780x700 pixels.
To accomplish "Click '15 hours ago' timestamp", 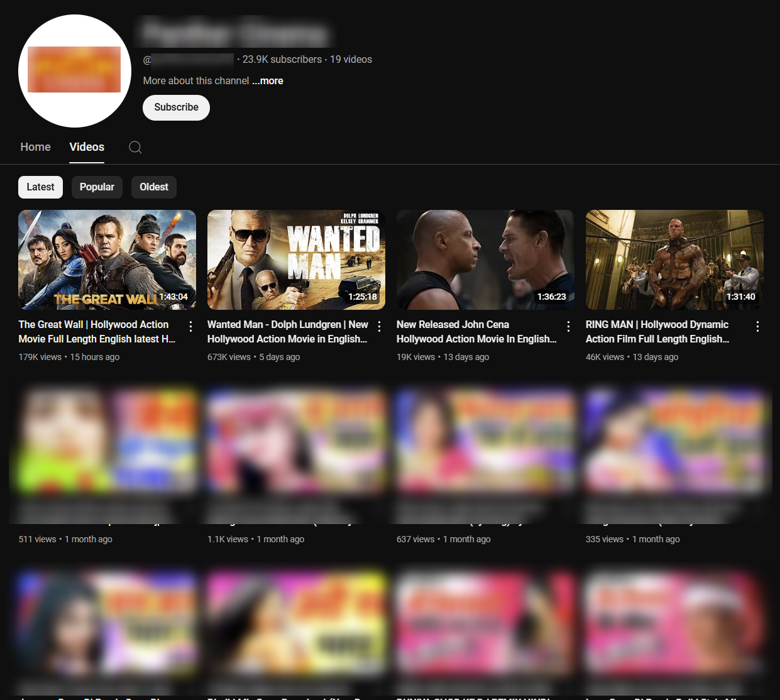I will [95, 357].
